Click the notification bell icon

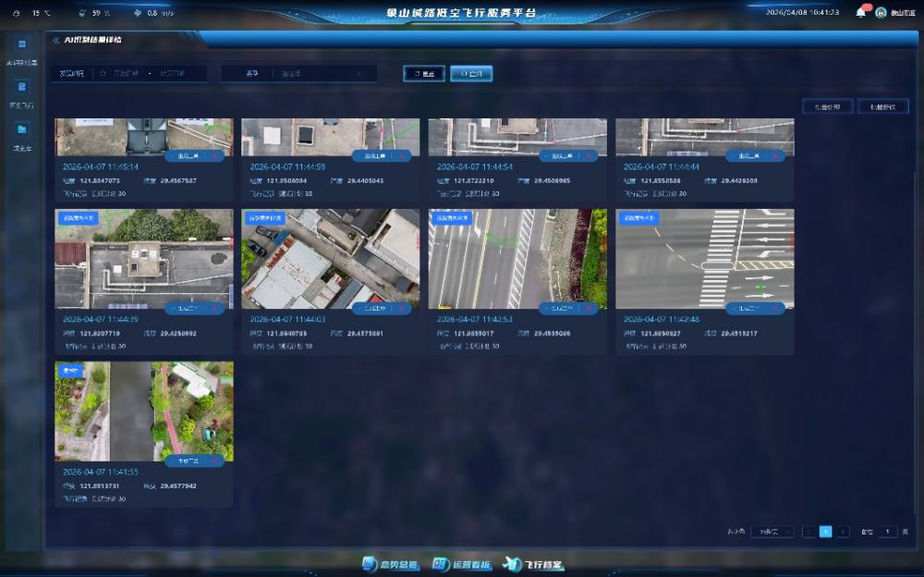pyautogui.click(x=860, y=12)
